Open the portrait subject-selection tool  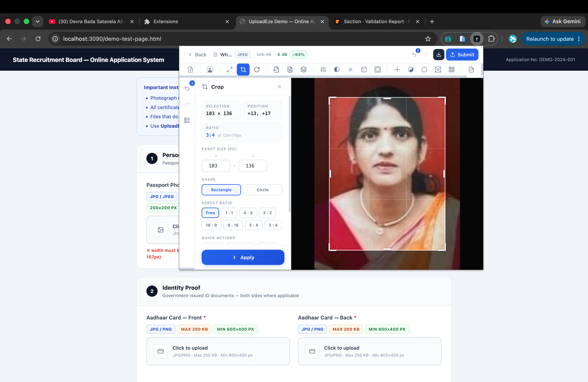(210, 70)
